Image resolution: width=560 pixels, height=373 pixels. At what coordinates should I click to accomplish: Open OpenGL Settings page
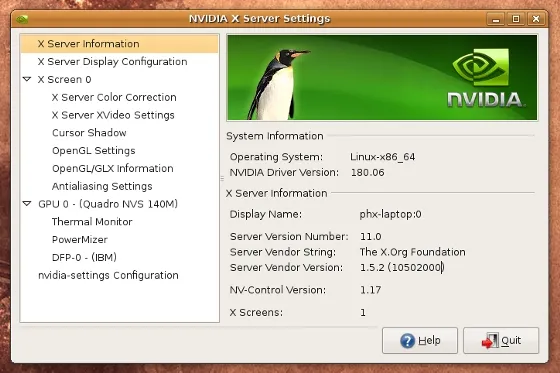click(x=94, y=150)
